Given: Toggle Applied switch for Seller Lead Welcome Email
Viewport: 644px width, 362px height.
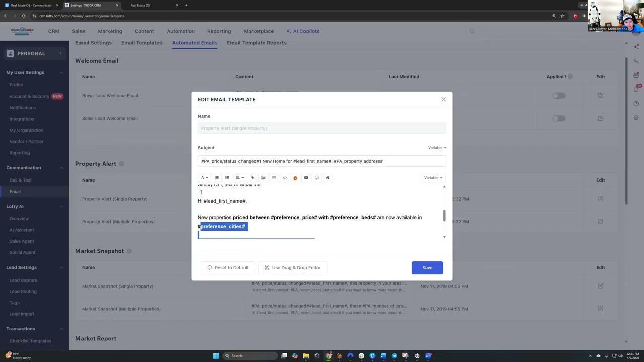Looking at the screenshot, I should click(558, 119).
